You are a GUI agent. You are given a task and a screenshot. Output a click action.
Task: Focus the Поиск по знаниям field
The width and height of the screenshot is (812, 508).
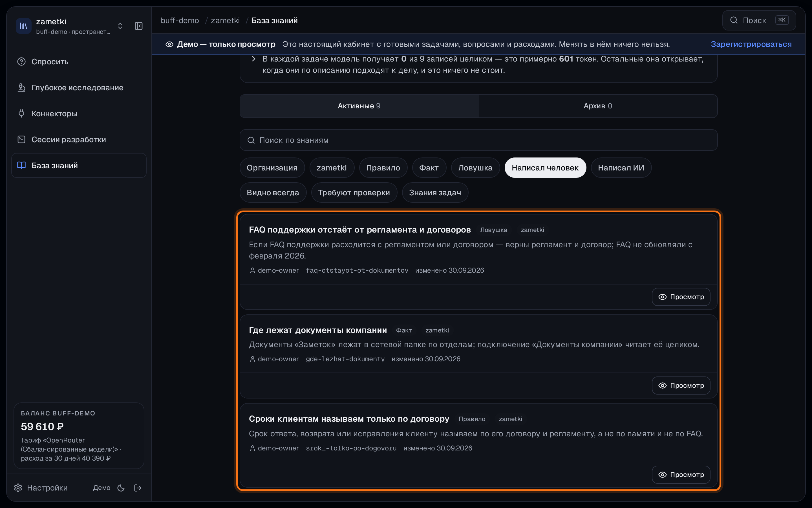pos(478,140)
